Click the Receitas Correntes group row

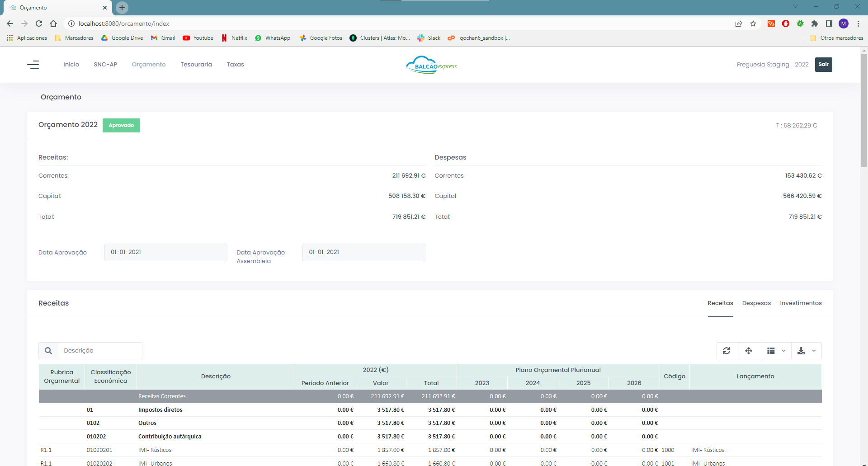(x=430, y=396)
